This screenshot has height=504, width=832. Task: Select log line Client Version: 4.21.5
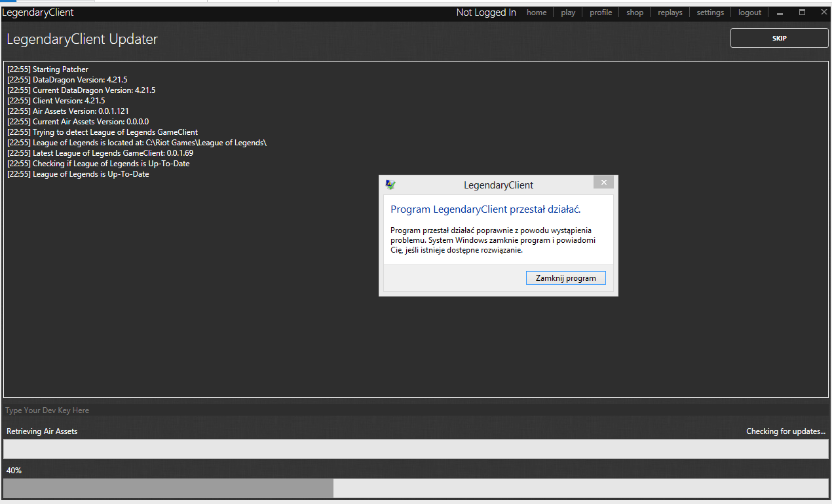[x=56, y=101]
